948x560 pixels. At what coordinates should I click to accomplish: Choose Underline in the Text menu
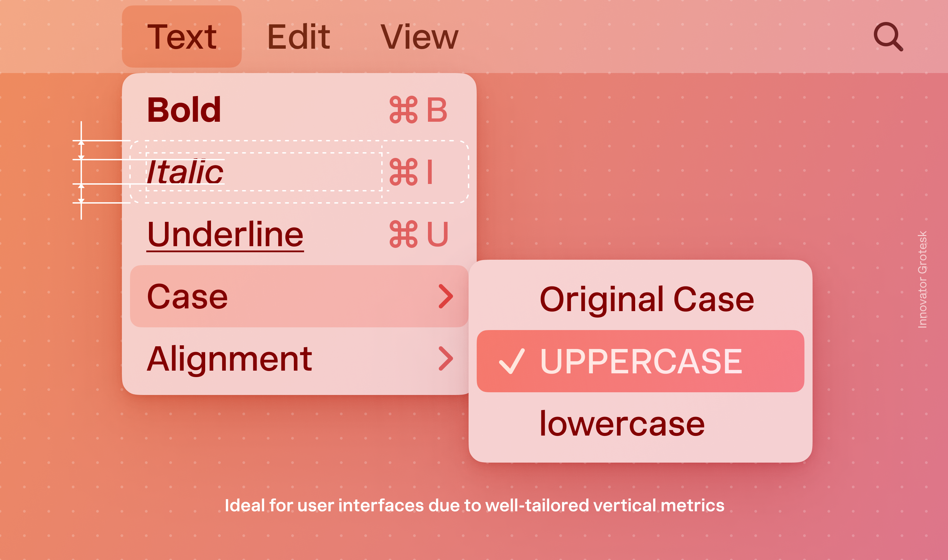[225, 234]
